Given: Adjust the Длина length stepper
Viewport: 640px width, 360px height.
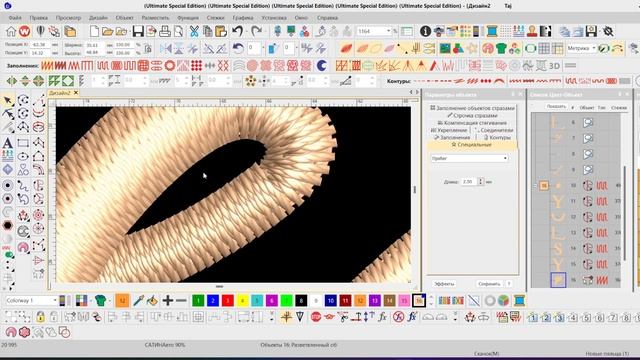Looking at the screenshot, I should [x=480, y=181].
